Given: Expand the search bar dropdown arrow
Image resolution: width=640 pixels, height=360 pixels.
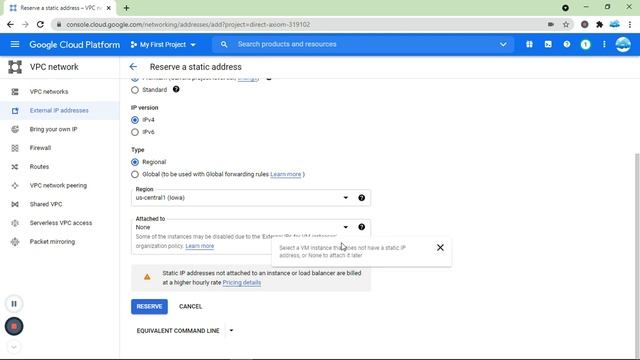Looking at the screenshot, I should click(503, 44).
